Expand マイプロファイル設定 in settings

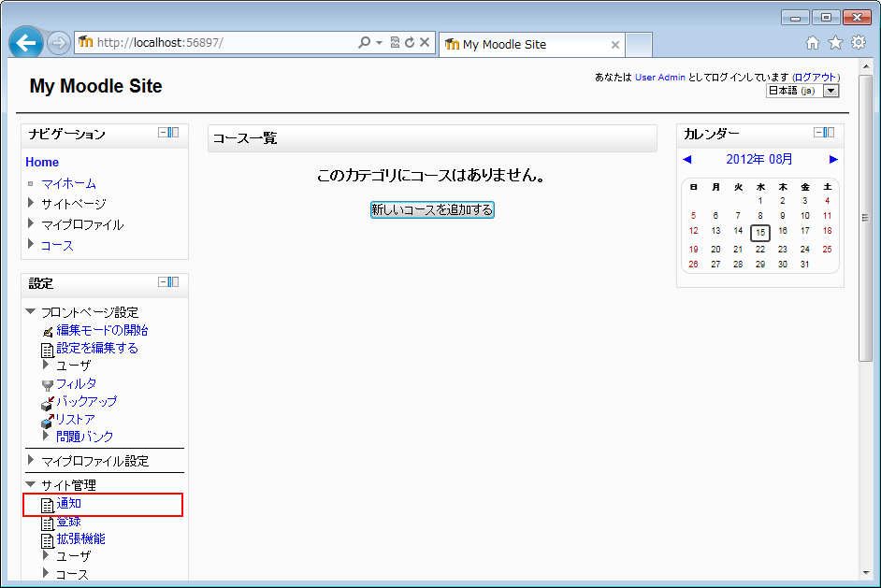[x=31, y=460]
